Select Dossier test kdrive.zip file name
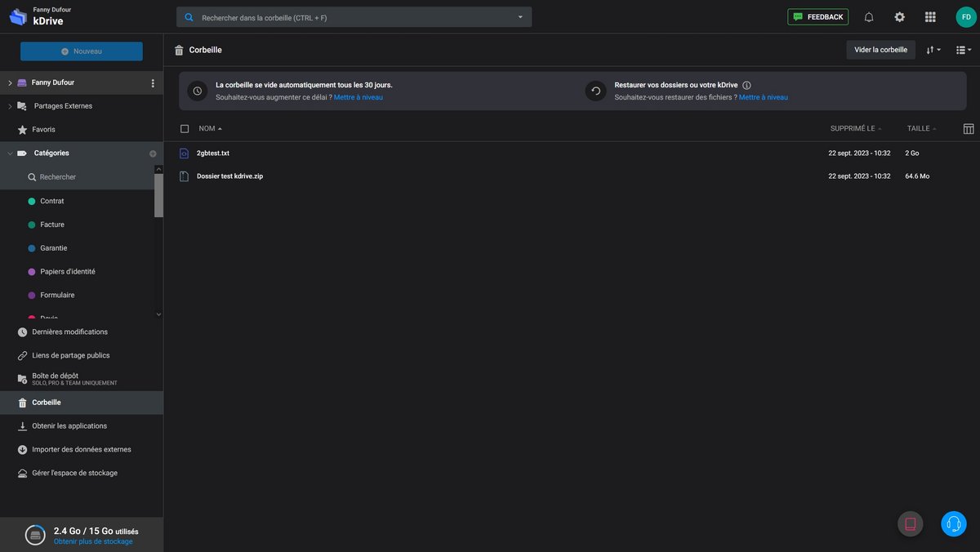The height and width of the screenshot is (552, 980). pos(229,176)
